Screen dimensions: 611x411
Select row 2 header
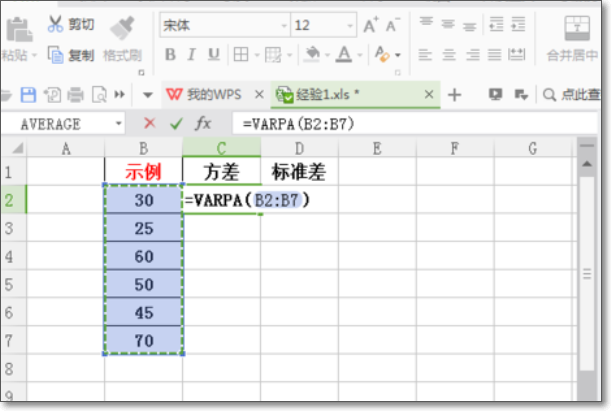(x=13, y=200)
